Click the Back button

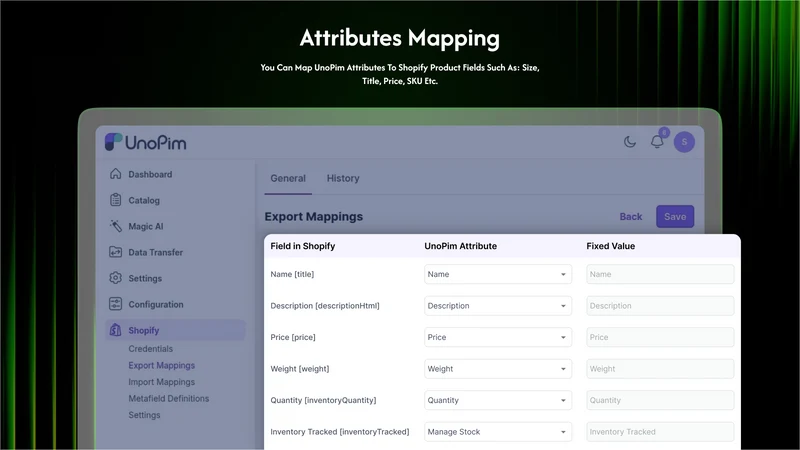pyautogui.click(x=631, y=217)
